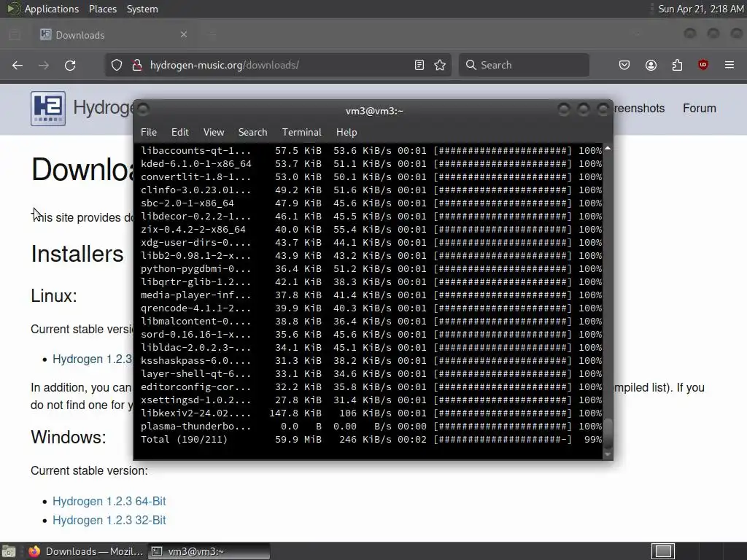Switch to vm3@vm3 terminal taskbar button
The image size is (747, 560).
[x=209, y=551]
